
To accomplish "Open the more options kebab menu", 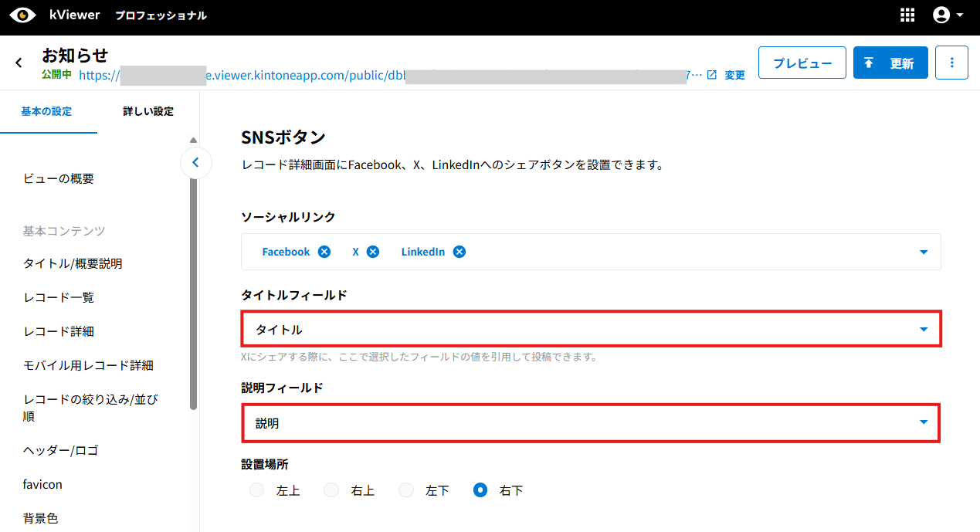I will (951, 63).
